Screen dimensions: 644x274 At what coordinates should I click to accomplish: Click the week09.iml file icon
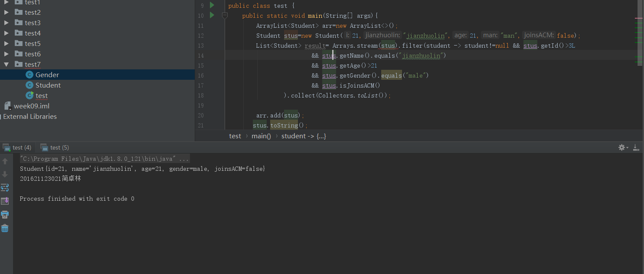(7, 106)
